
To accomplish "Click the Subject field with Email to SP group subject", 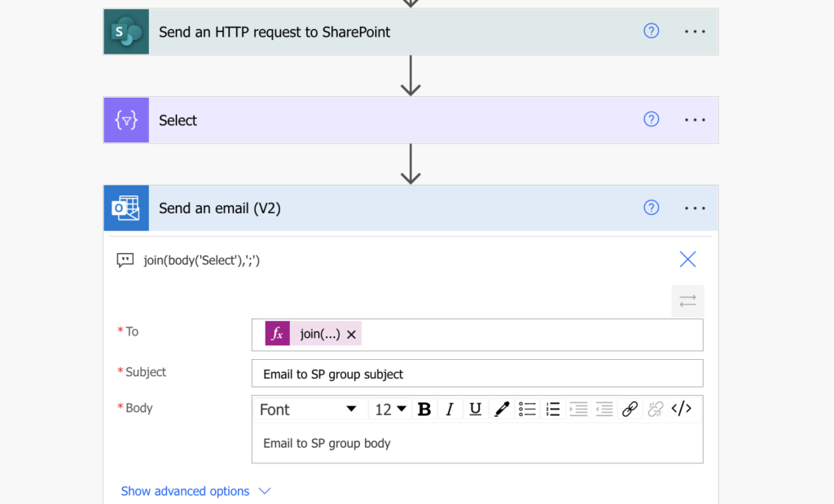I will tap(477, 374).
